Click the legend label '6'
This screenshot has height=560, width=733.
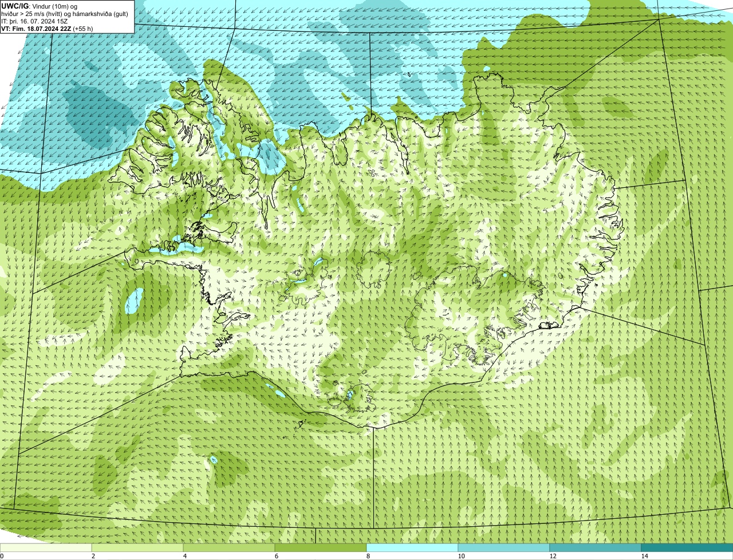276,556
